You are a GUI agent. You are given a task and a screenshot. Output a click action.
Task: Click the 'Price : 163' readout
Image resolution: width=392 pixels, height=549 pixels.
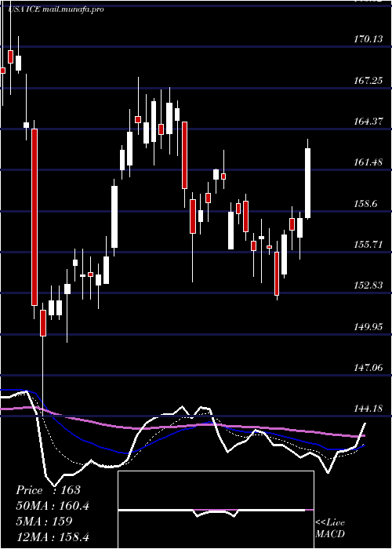(x=49, y=490)
